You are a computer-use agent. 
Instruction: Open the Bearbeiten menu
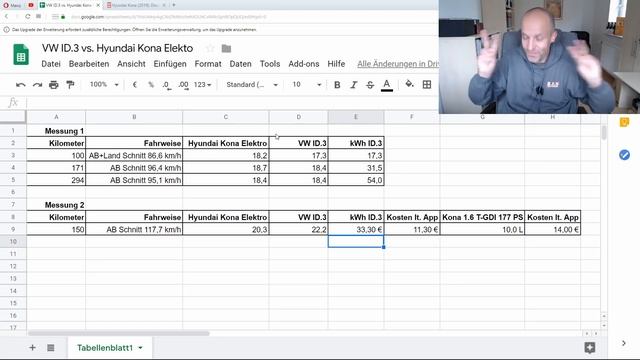[x=89, y=64]
